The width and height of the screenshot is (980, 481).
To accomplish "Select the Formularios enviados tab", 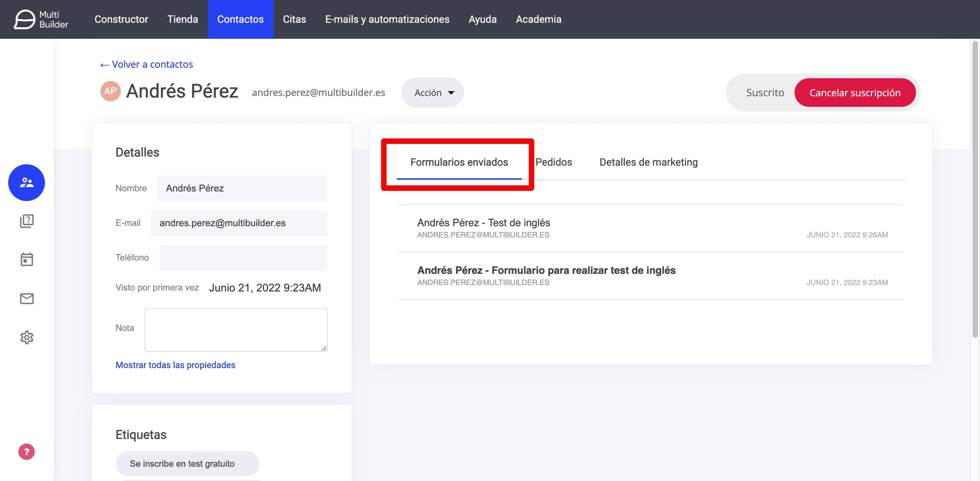I will pyautogui.click(x=459, y=162).
